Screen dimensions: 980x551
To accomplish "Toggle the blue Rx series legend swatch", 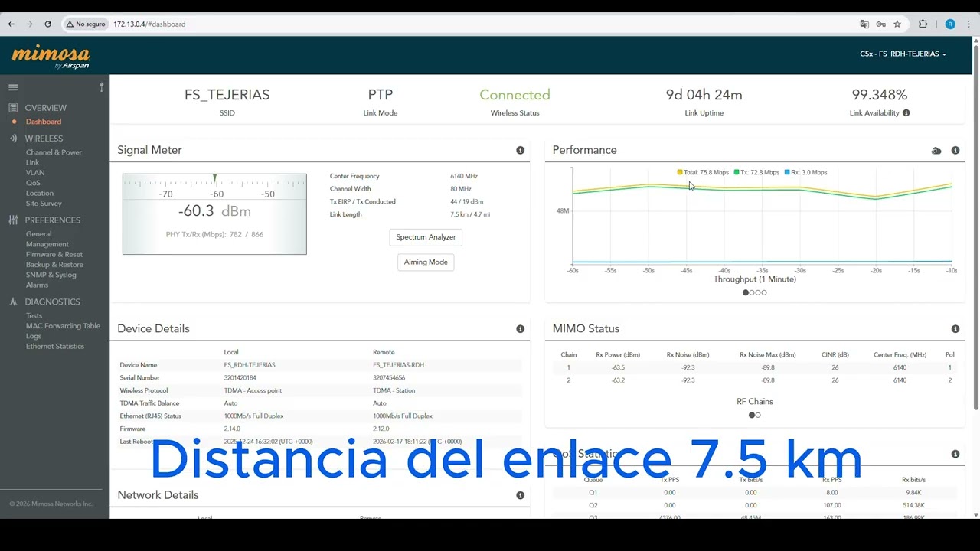I will [787, 172].
